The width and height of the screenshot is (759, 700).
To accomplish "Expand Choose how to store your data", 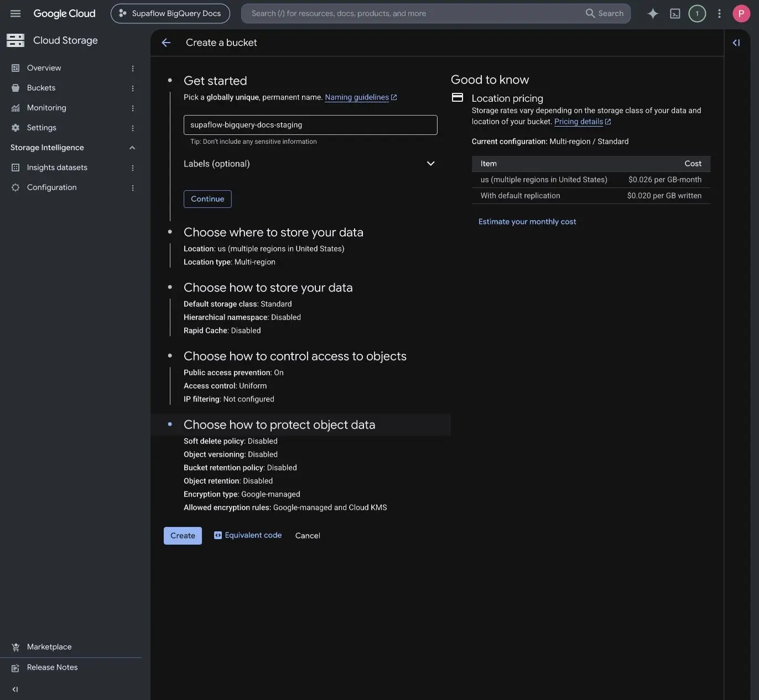I will click(x=268, y=288).
